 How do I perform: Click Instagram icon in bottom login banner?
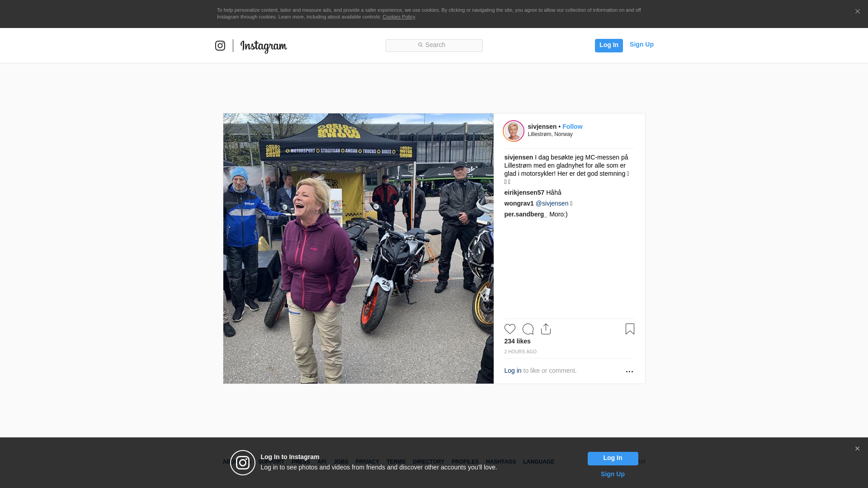243,463
